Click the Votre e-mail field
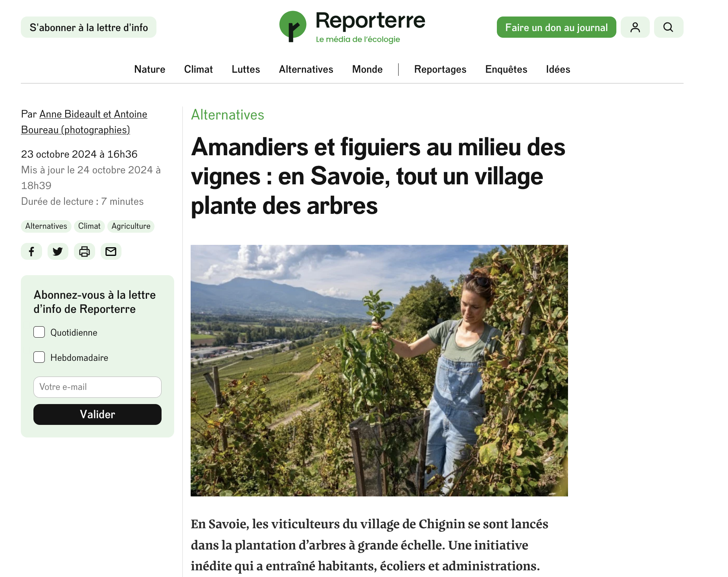 [97, 387]
